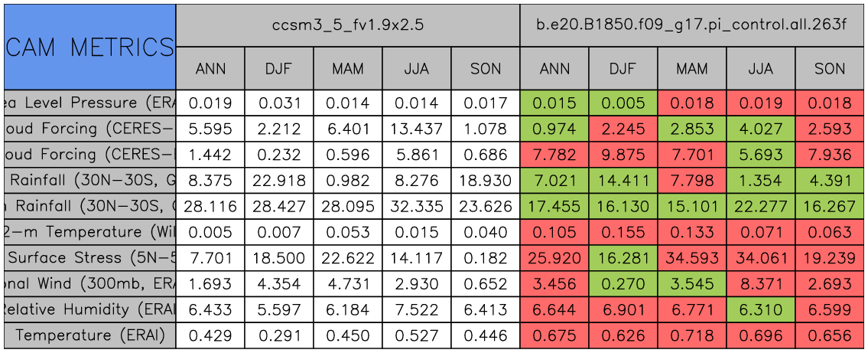Click the cell with value 22.918
The image size is (868, 353).
click(279, 181)
